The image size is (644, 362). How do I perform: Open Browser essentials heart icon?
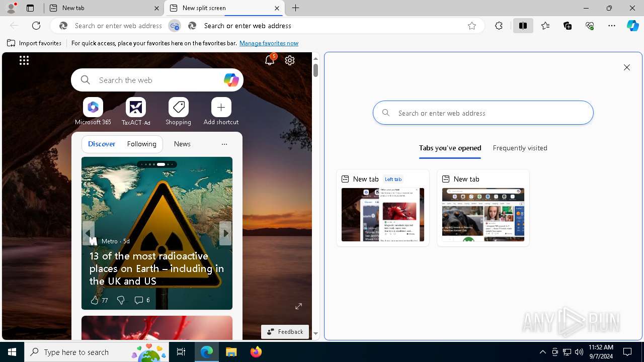point(590,26)
